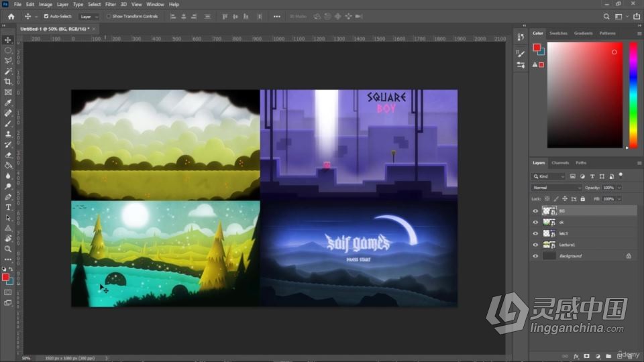Viewport: 644px width, 362px height.
Task: Select the Elliptical Marquee tool
Action: coord(8,50)
